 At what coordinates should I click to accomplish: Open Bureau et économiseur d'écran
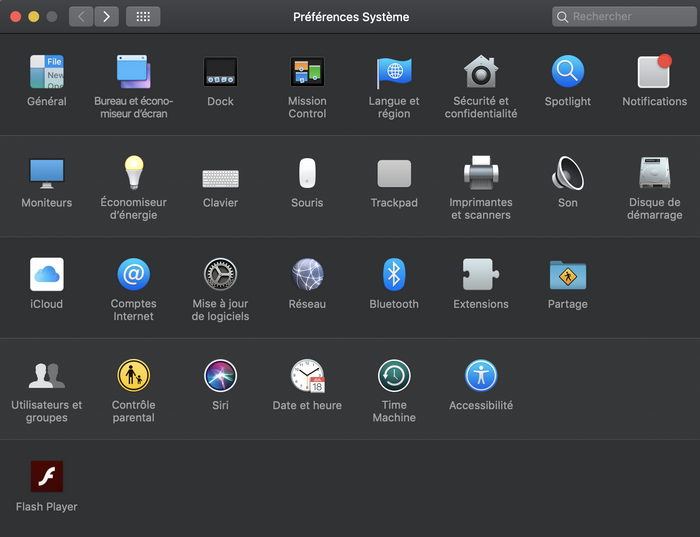click(133, 71)
